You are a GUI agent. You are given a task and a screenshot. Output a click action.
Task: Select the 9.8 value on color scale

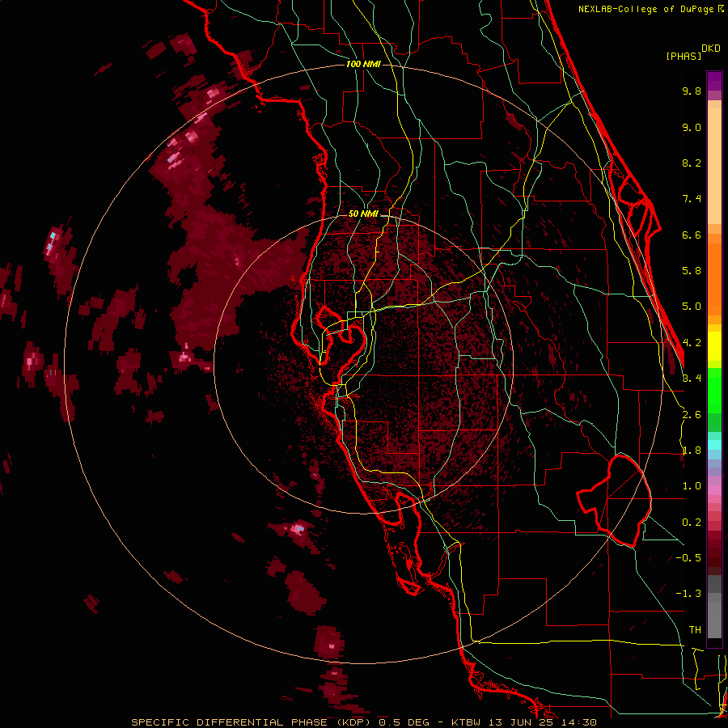pyautogui.click(x=692, y=91)
